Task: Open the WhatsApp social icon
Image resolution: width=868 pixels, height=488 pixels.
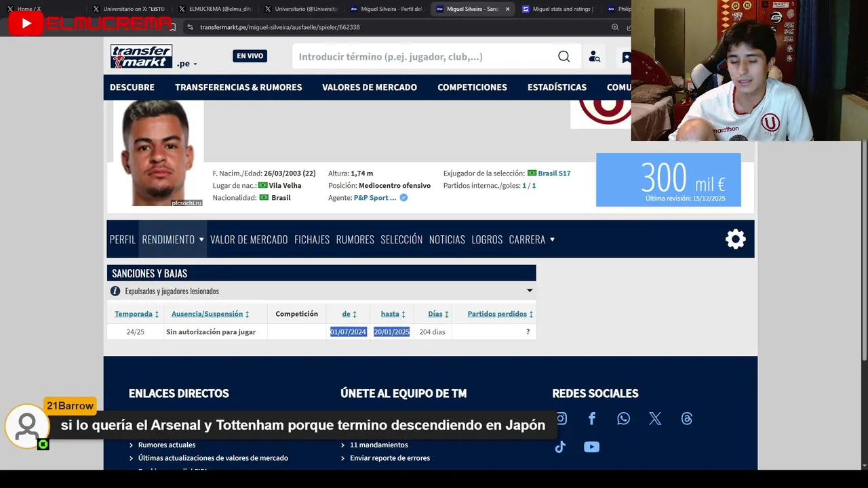Action: [623, 419]
